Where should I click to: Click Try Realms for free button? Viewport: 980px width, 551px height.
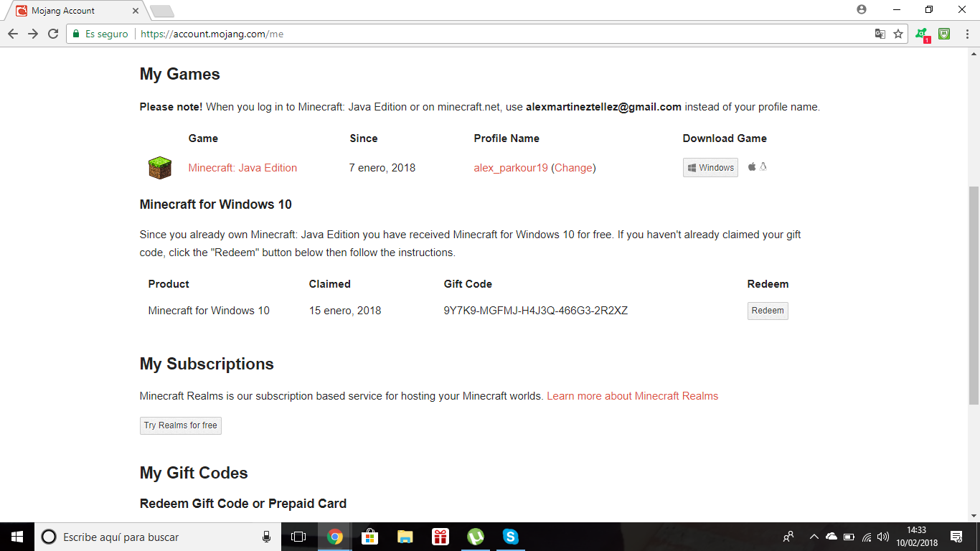(x=181, y=425)
